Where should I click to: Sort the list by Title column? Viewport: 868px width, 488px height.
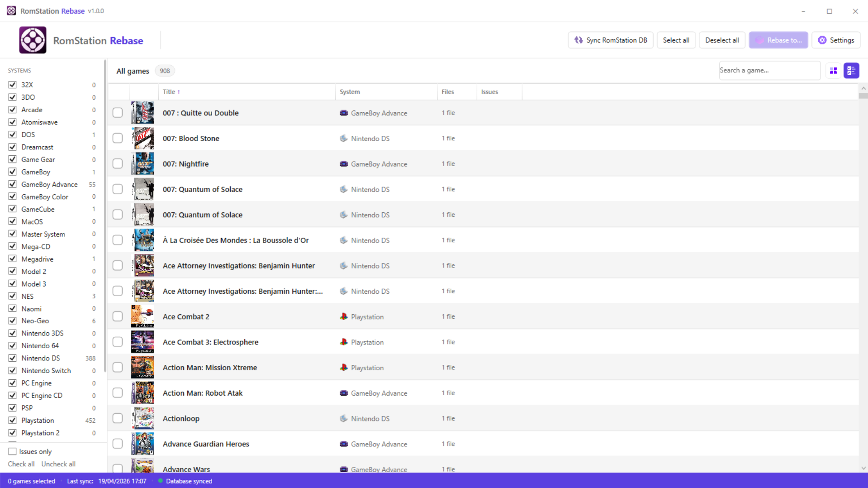[169, 92]
